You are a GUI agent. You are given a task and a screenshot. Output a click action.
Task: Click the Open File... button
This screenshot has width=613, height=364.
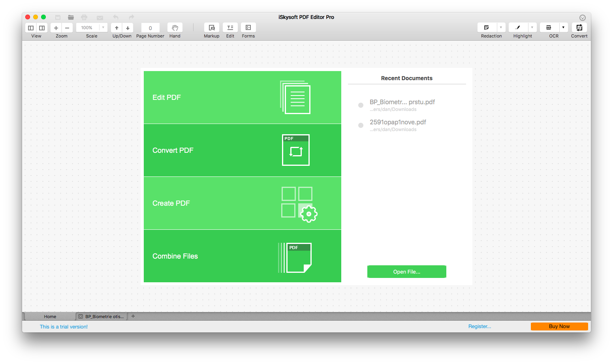407,272
